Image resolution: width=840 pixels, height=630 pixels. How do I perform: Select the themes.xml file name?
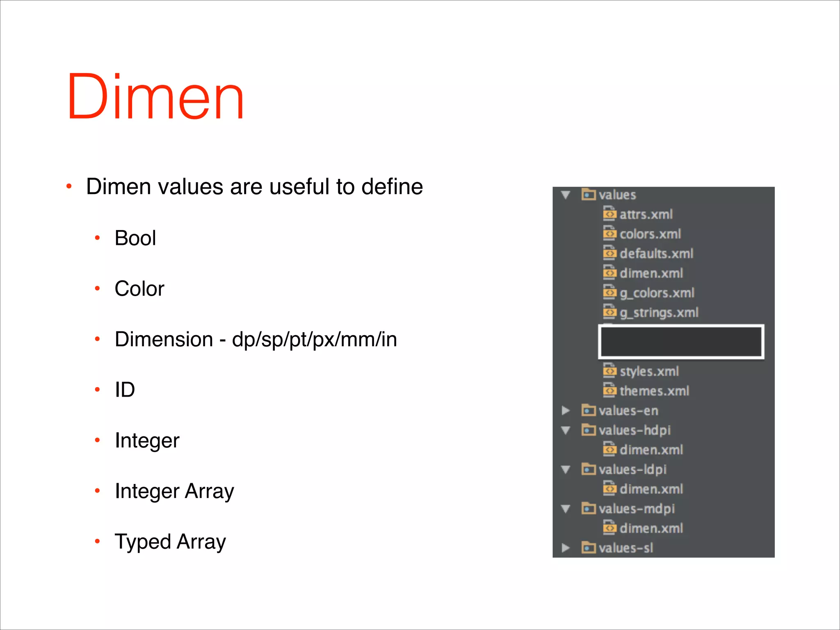[x=654, y=391]
